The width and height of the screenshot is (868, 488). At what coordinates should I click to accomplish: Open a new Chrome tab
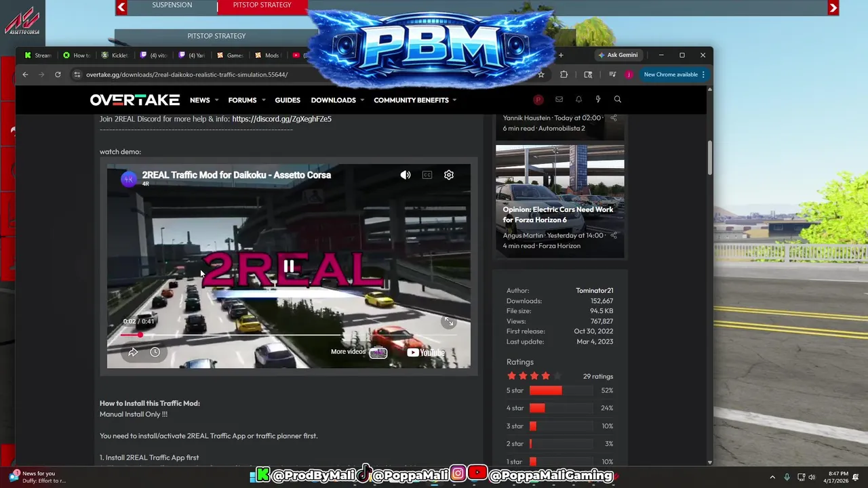561,55
